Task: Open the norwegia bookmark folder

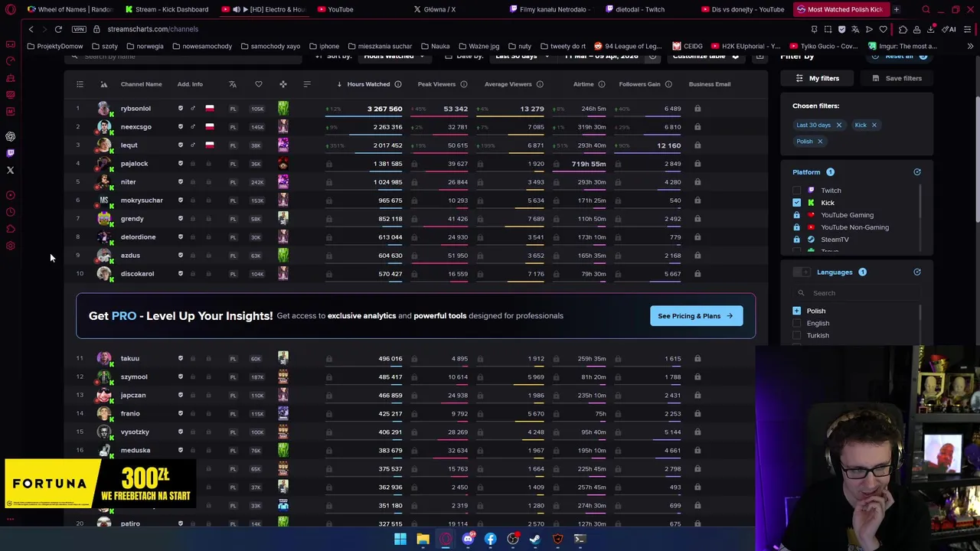Action: click(144, 46)
